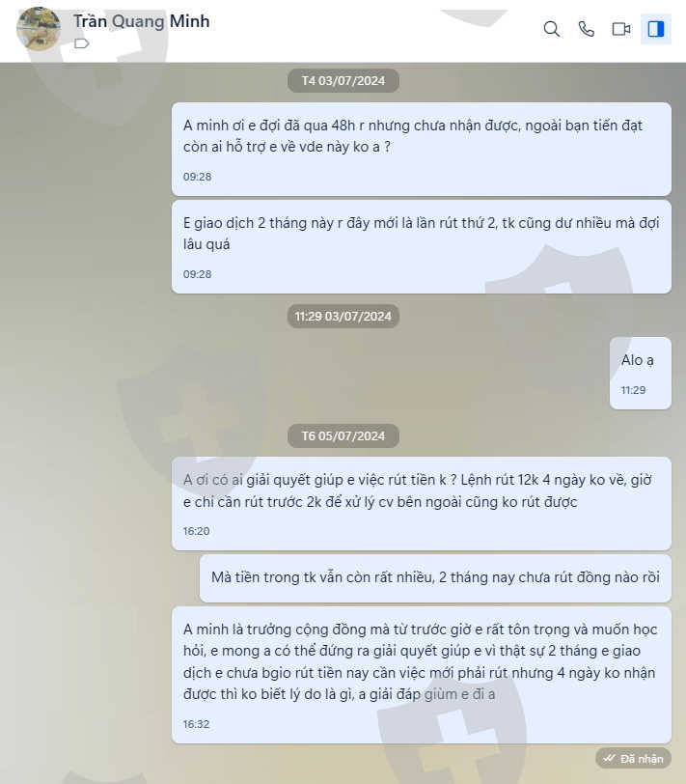686x784 pixels.
Task: Select message about waiting over 48h
Action: point(422,149)
